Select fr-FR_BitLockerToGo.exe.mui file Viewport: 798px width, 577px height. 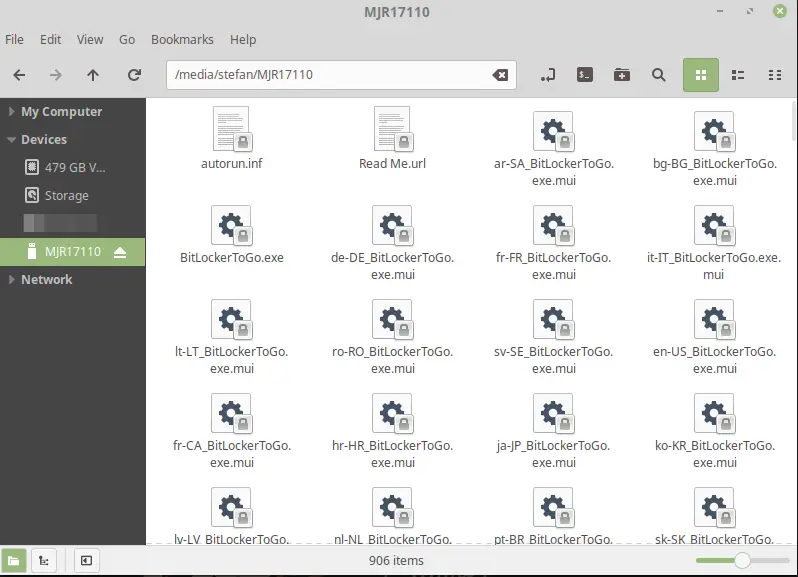pyautogui.click(x=554, y=243)
